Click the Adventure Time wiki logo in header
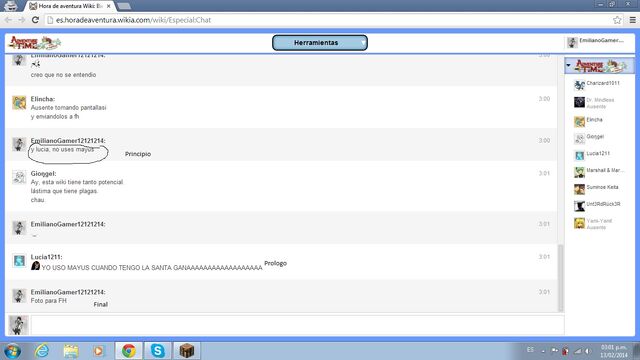This screenshot has height=360, width=640. pyautogui.click(x=35, y=42)
